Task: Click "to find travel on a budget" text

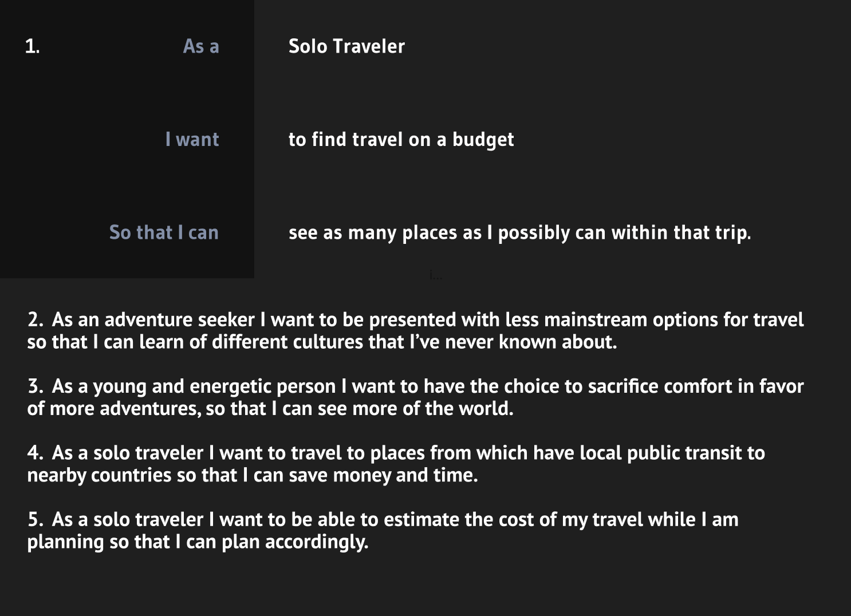Action: tap(401, 140)
